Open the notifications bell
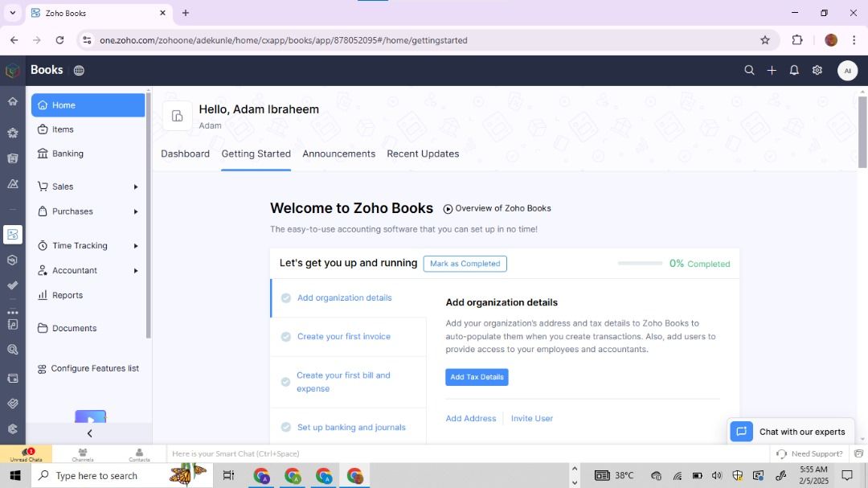 pyautogui.click(x=794, y=71)
